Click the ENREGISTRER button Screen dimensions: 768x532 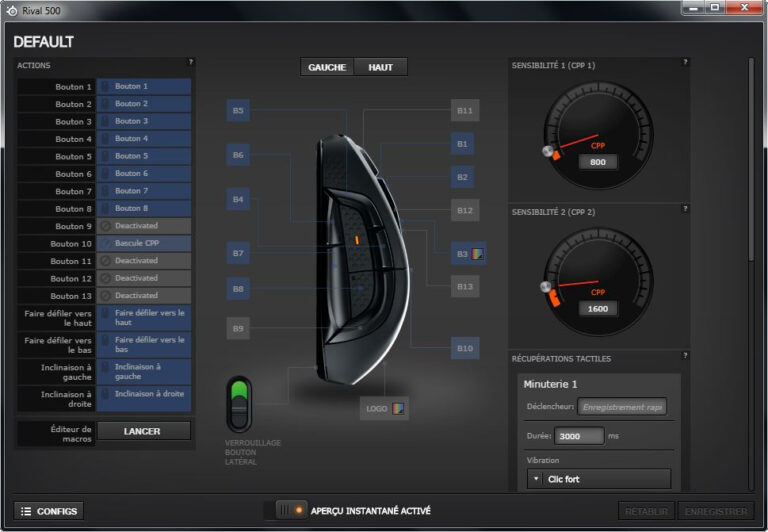point(716,511)
